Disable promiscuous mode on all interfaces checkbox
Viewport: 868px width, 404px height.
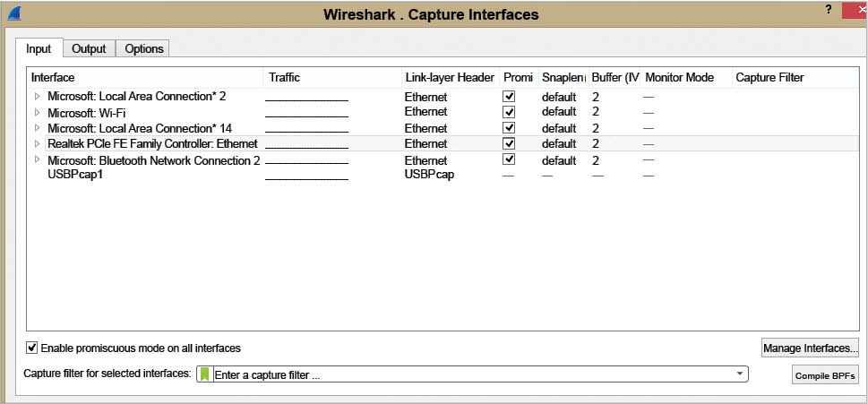pyautogui.click(x=32, y=348)
